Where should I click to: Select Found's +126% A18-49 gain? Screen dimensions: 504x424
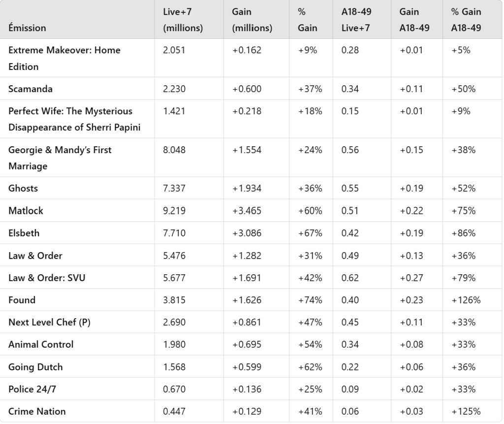point(466,299)
